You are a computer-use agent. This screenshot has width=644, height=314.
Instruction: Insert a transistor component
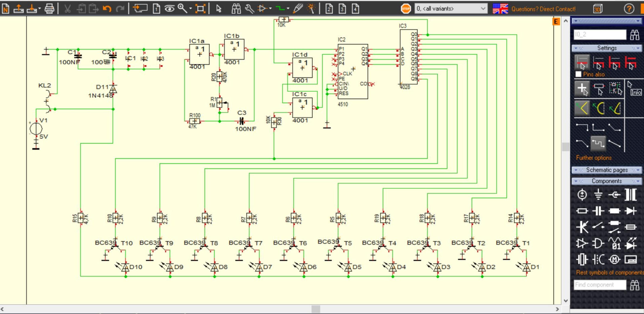[582, 227]
